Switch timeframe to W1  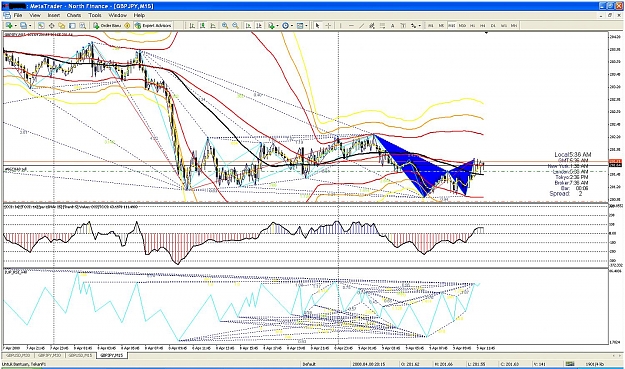504,26
